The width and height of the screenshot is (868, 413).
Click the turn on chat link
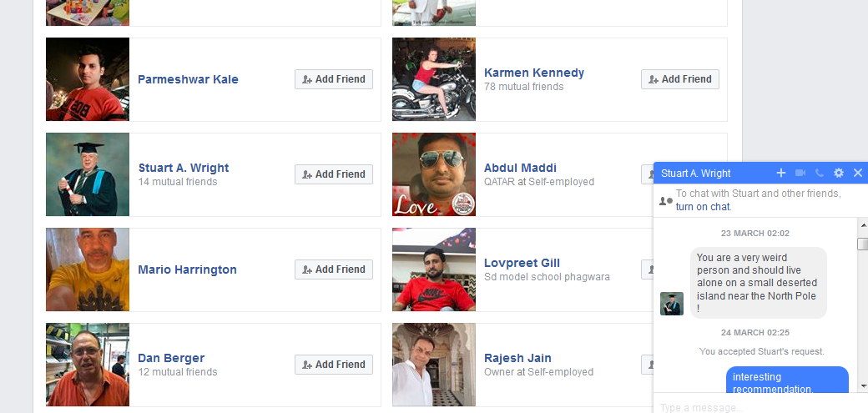(x=703, y=207)
